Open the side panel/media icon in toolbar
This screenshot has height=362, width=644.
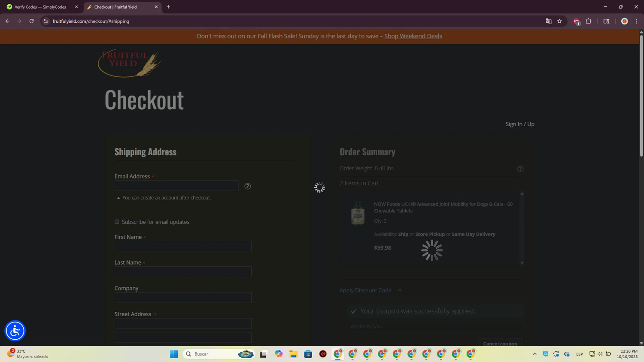(606, 21)
